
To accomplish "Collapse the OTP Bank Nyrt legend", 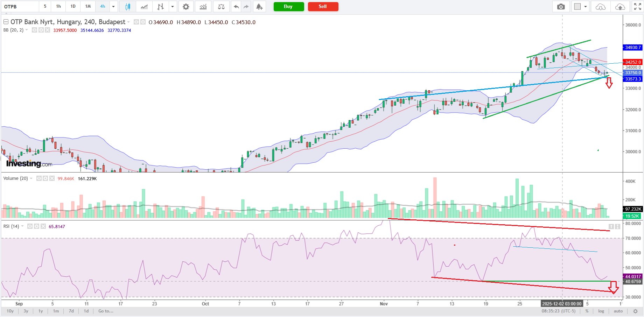I will (6, 22).
